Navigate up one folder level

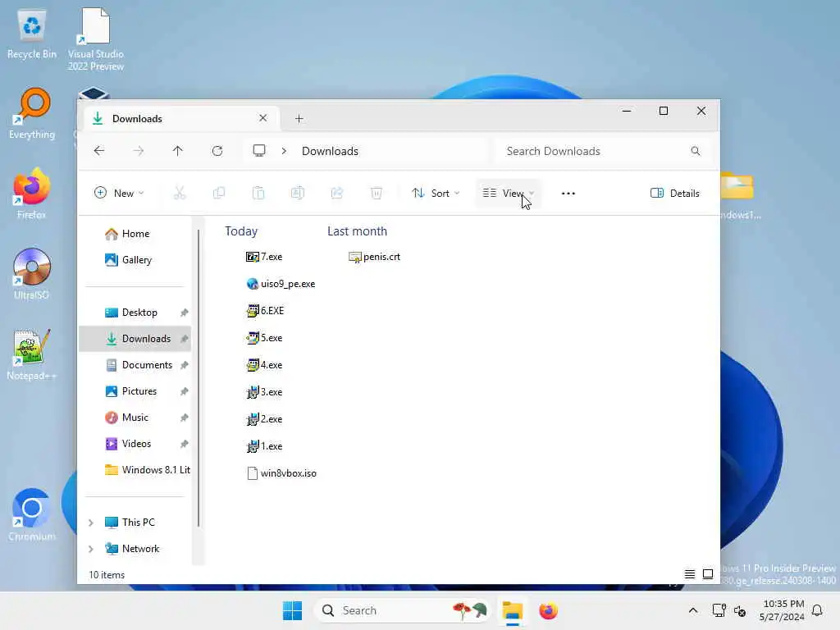coord(177,151)
